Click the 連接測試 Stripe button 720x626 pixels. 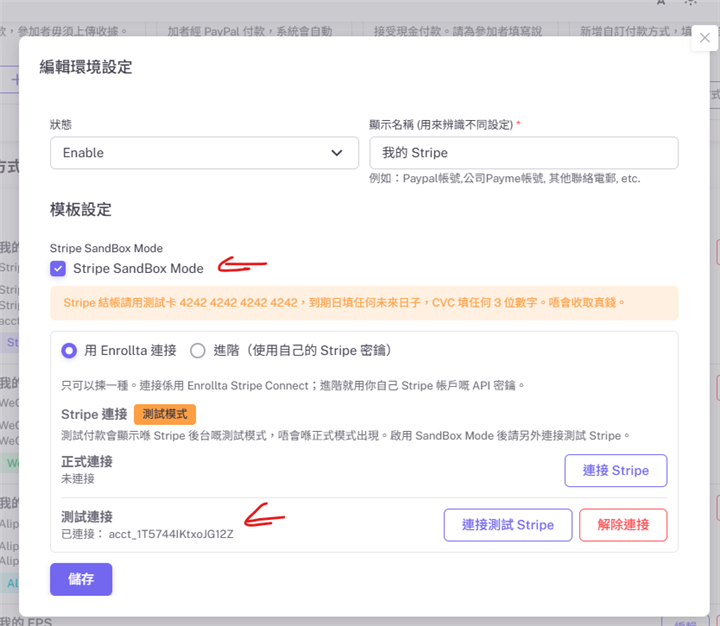coord(508,524)
